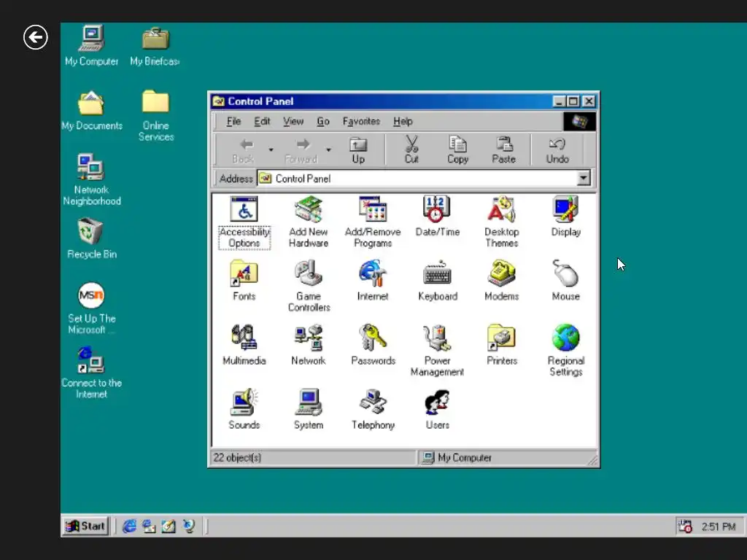Click the Undo toolbar button

pos(557,150)
